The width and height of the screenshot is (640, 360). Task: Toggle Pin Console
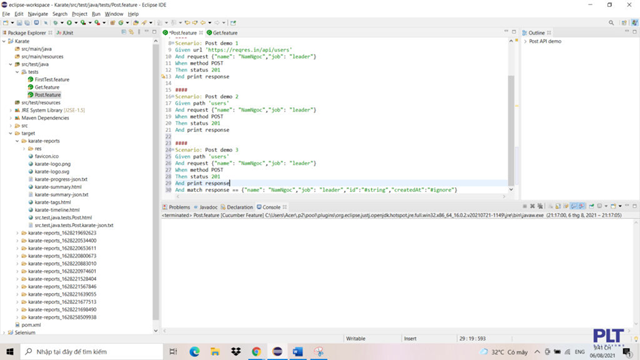[591, 207]
